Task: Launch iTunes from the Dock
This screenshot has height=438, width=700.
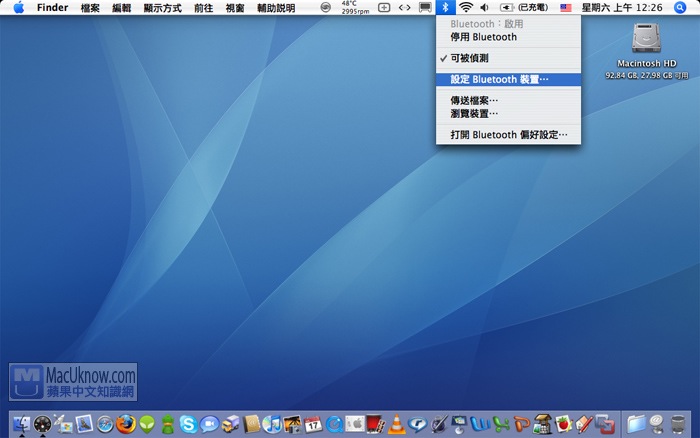Action: point(271,424)
